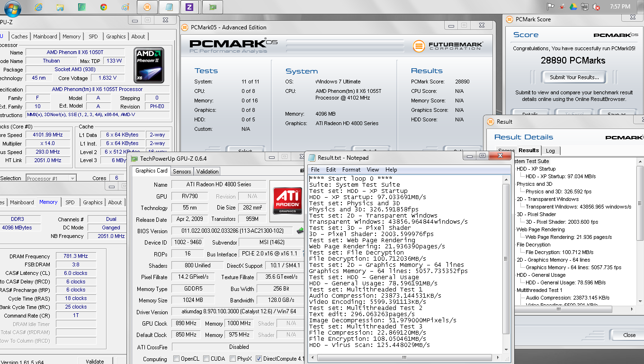
Task: Click the BIOS save chip icon in GPU-Z
Action: (300, 231)
